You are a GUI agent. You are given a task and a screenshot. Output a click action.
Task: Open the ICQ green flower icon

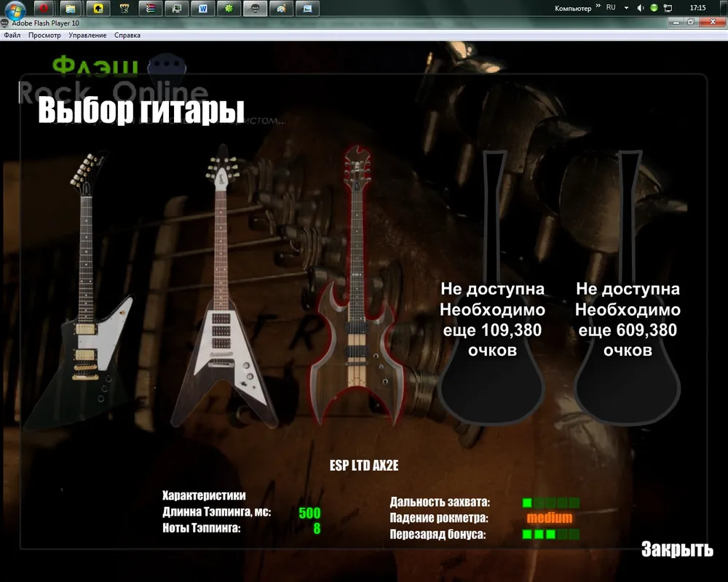(229, 8)
